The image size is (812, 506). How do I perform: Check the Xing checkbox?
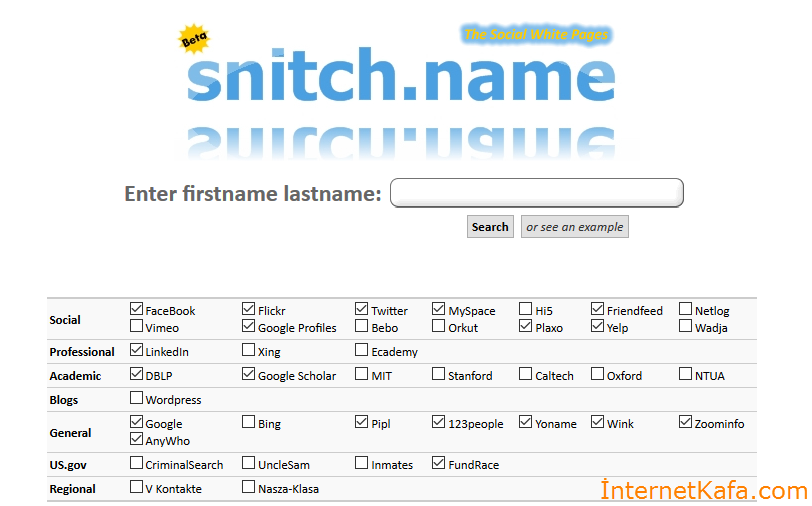[249, 350]
